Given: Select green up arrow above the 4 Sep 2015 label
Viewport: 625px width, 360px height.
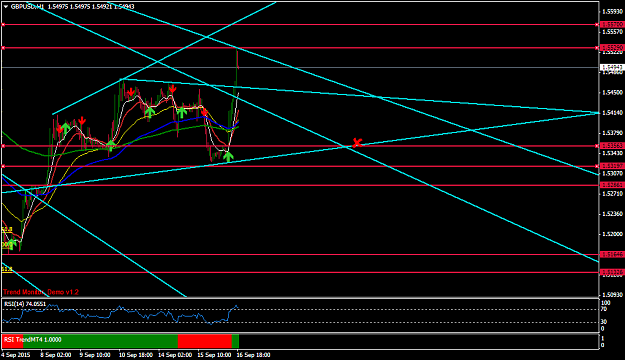Looking at the screenshot, I should (x=12, y=243).
